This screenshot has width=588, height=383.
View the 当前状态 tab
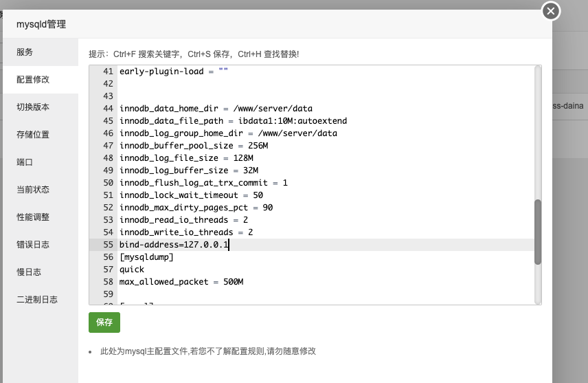[x=41, y=189]
